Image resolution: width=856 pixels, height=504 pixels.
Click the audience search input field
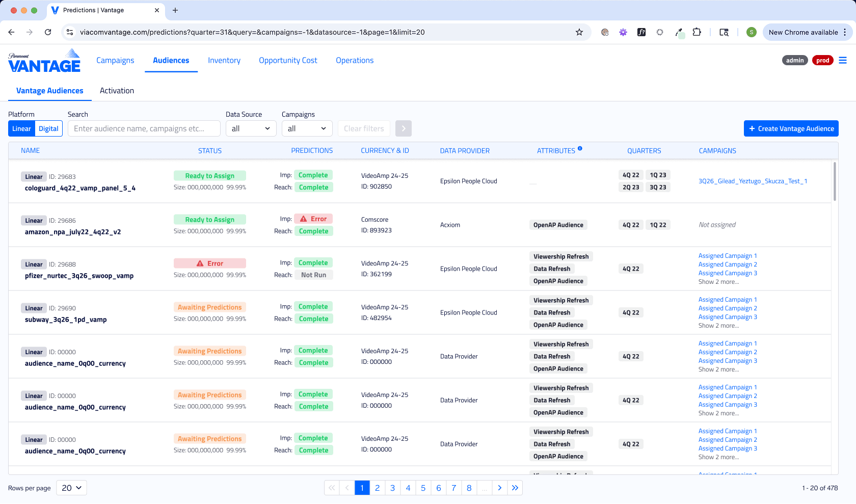click(144, 128)
